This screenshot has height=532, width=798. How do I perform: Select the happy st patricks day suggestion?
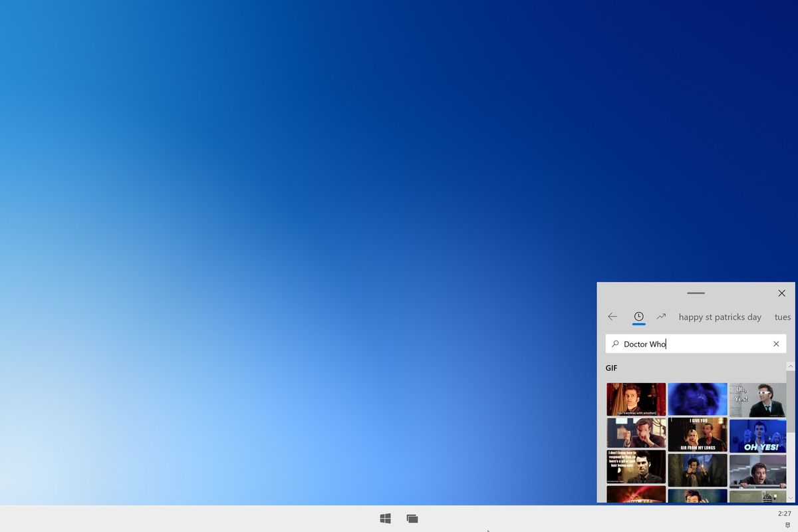720,317
